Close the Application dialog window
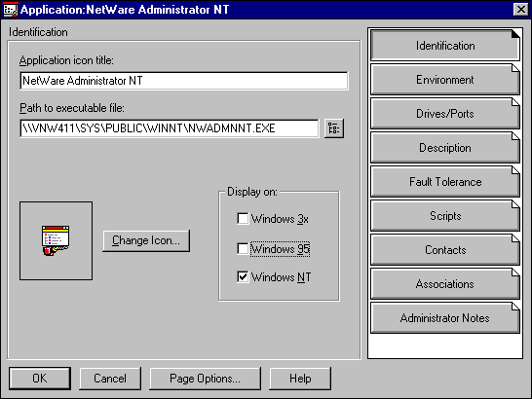The image size is (532, 399). [x=521, y=9]
